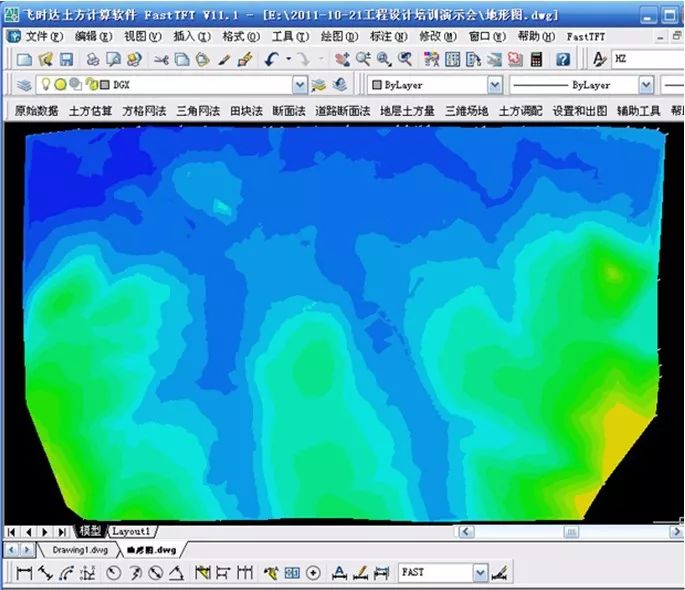Toggle DGX layer lock icon
This screenshot has width=685, height=590.
(92, 84)
